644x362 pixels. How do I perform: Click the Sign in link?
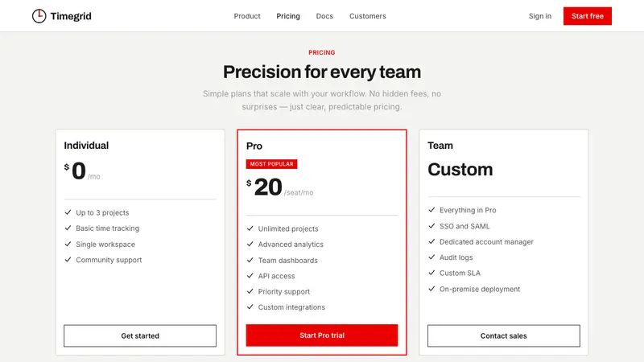click(539, 16)
